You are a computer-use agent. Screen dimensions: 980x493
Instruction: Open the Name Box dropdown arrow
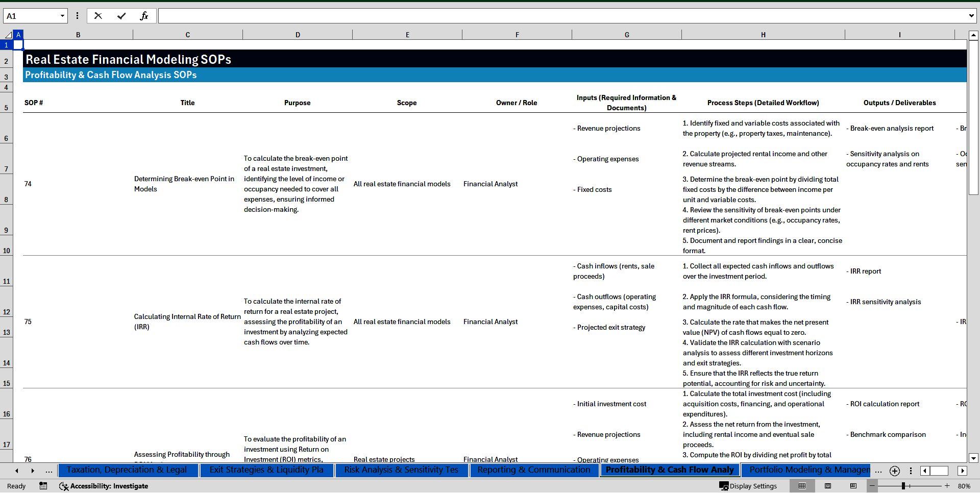click(63, 16)
